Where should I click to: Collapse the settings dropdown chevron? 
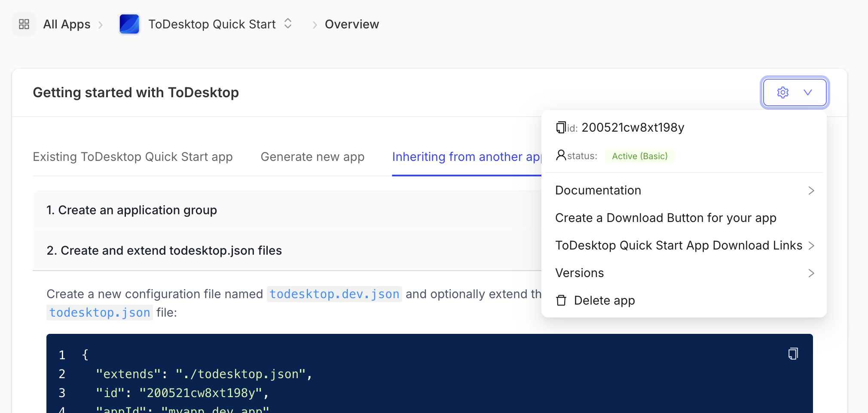[808, 92]
